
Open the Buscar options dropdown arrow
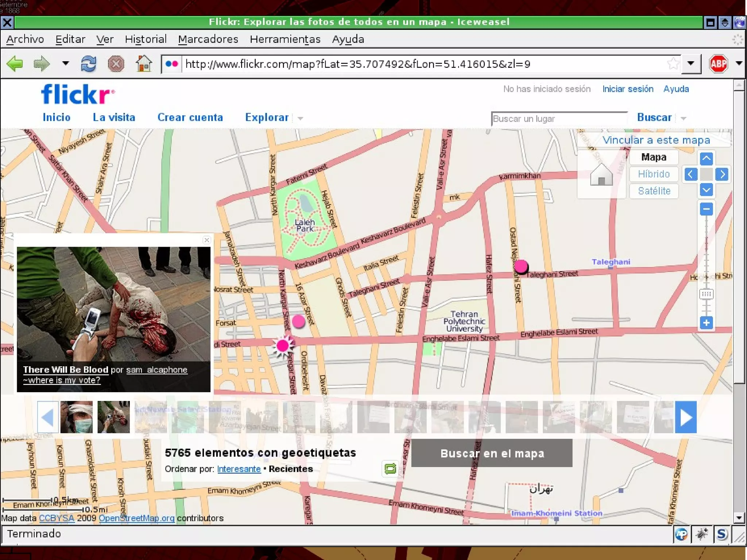tap(684, 118)
